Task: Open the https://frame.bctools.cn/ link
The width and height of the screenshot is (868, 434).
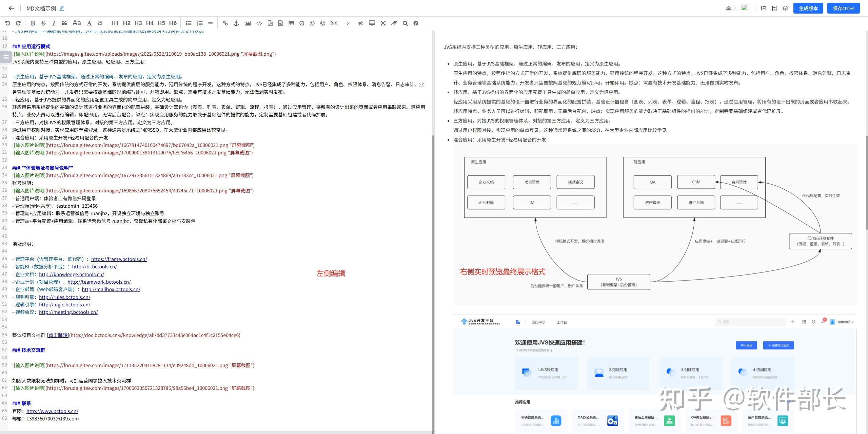Action: (x=119, y=259)
